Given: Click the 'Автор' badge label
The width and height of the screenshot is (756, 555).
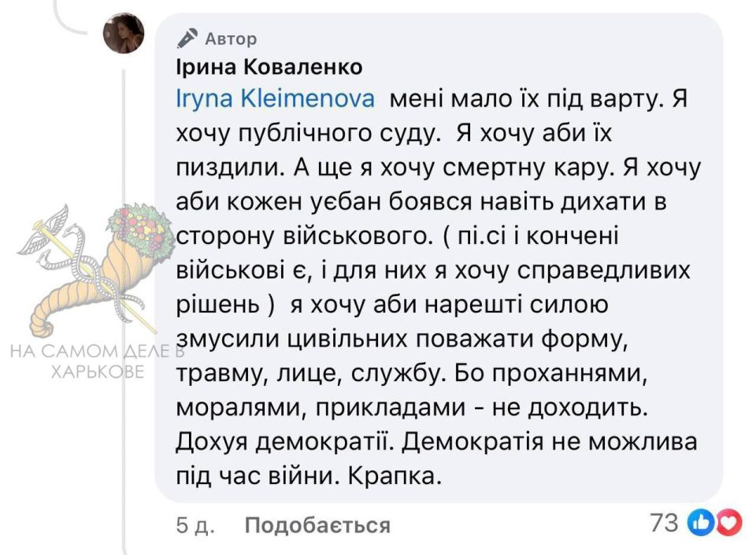Looking at the screenshot, I should (231, 39).
